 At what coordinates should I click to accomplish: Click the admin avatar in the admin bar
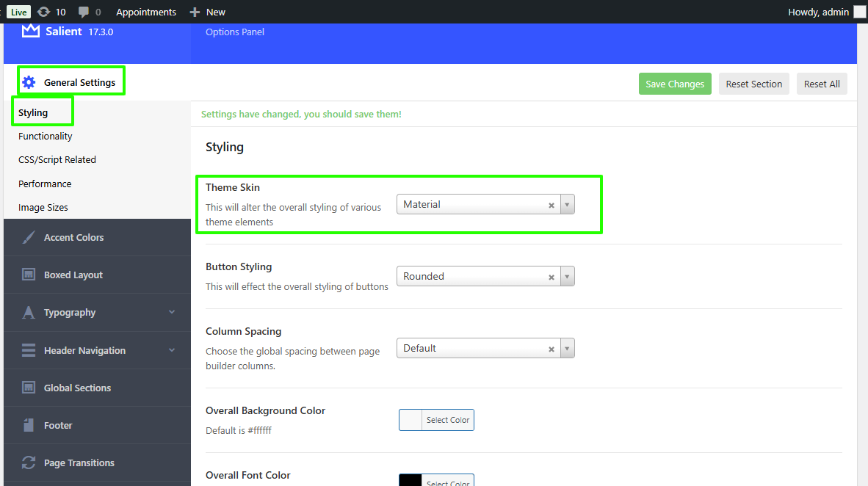pos(860,12)
